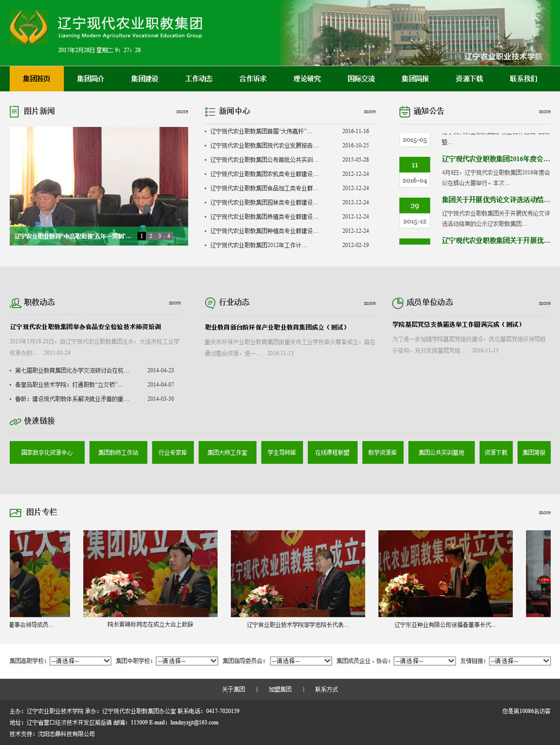Click the 行业动态 speech bubble icon
560x745 pixels.
(210, 302)
